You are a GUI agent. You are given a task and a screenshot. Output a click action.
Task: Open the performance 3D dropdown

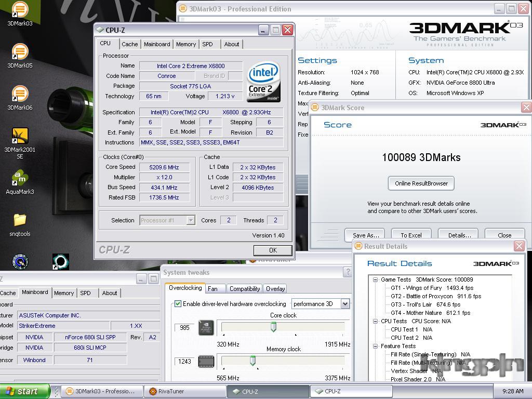(345, 303)
